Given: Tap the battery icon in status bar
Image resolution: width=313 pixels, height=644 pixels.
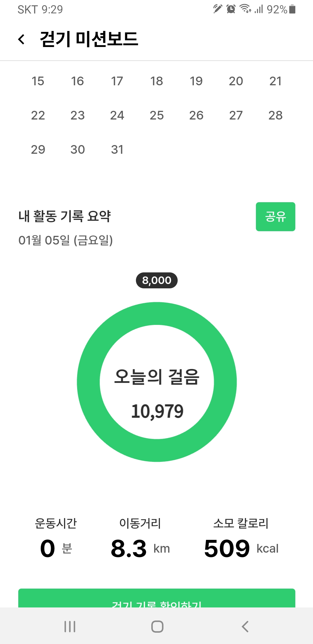Looking at the screenshot, I should pos(292,9).
